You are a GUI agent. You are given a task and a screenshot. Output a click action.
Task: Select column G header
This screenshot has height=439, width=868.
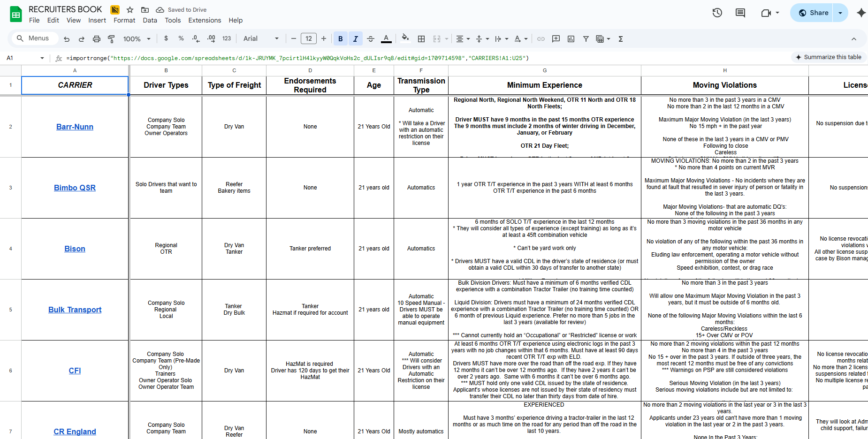tap(545, 70)
